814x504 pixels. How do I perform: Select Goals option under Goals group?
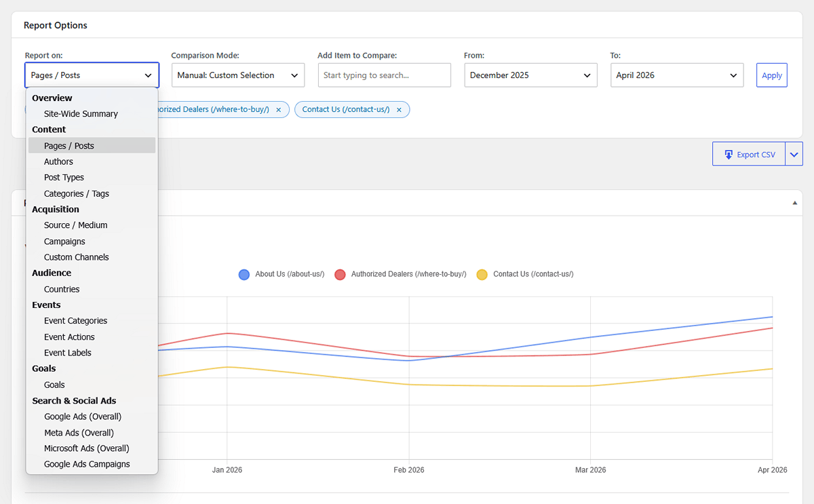click(92, 385)
